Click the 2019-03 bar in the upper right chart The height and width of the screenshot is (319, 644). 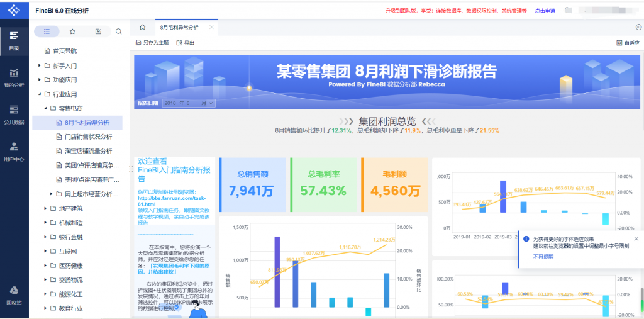pos(503,196)
